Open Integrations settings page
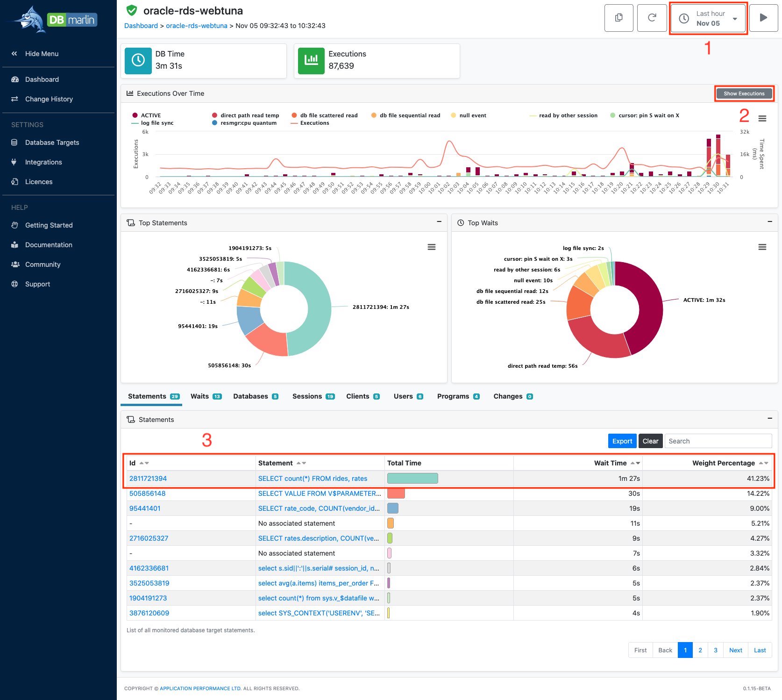The image size is (782, 700). [x=43, y=162]
